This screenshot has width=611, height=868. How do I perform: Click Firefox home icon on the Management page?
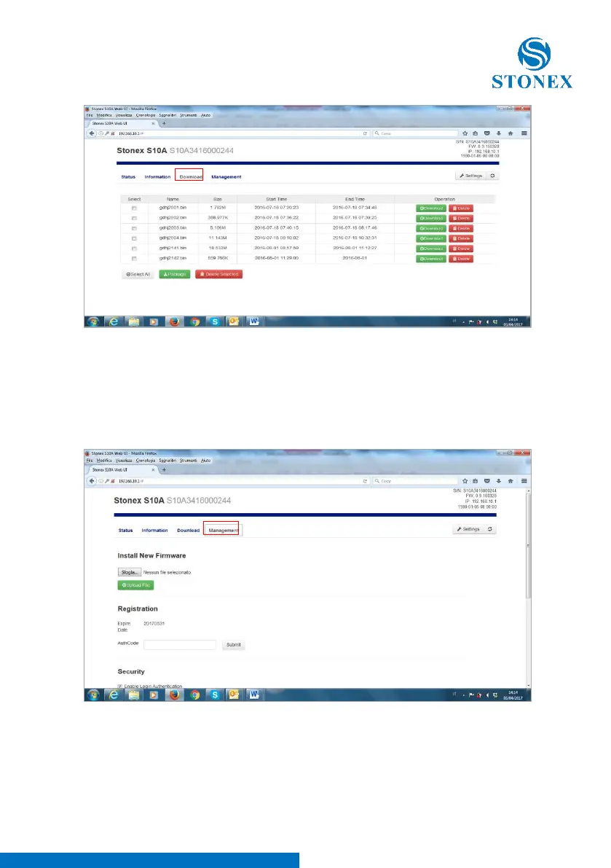point(511,481)
